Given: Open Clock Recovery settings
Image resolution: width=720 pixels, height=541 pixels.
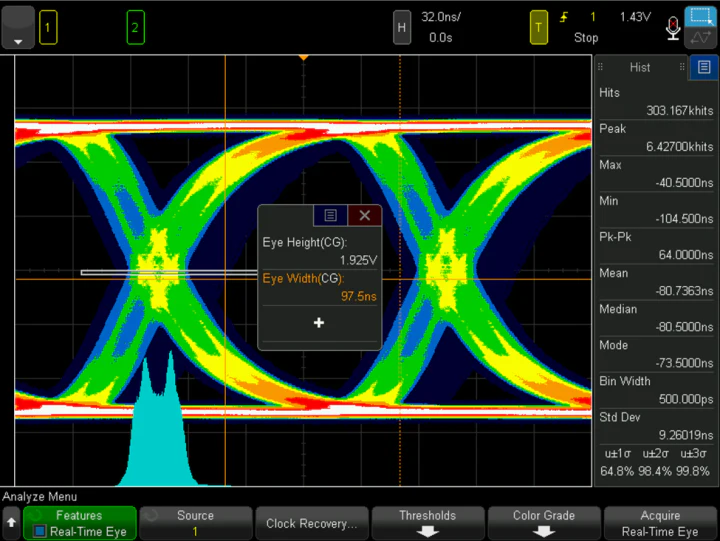Looking at the screenshot, I should point(312,523).
